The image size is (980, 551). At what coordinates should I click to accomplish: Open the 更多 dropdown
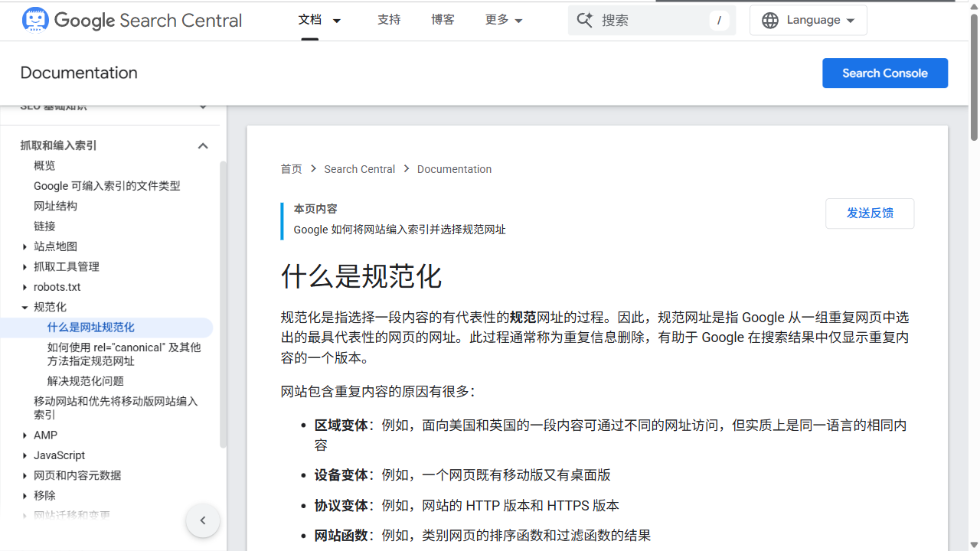(503, 20)
